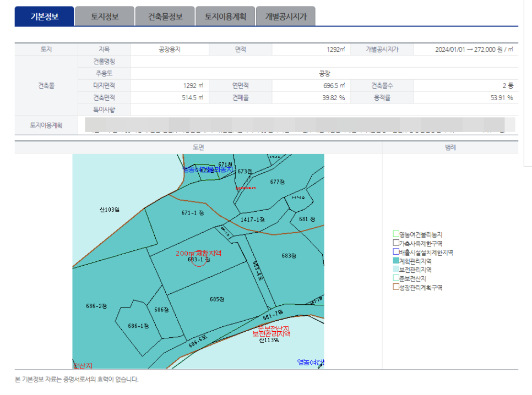Select parcel 산103임 on the map
The height and width of the screenshot is (395, 532).
109,210
